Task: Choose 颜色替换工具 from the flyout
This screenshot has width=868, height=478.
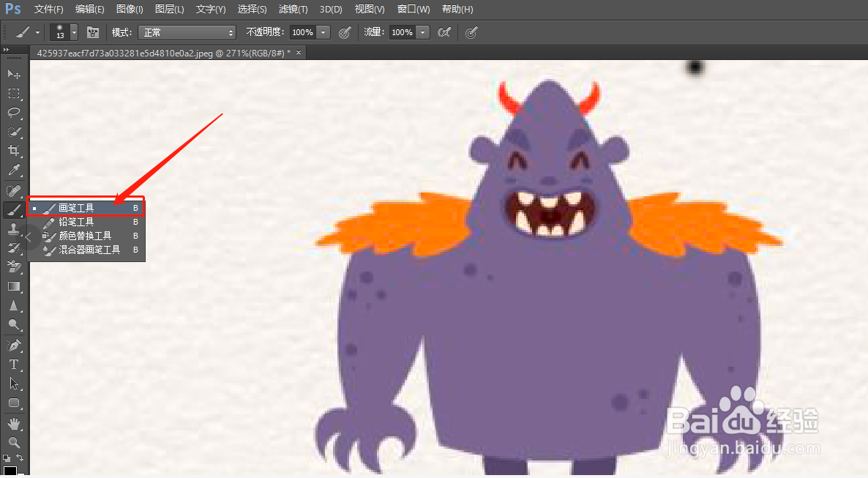Action: point(86,236)
